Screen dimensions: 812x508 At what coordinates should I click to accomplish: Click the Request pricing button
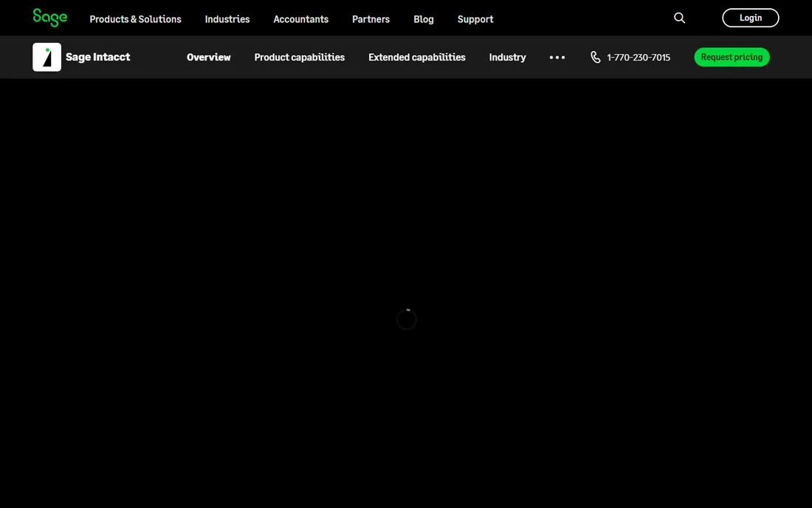[732, 57]
